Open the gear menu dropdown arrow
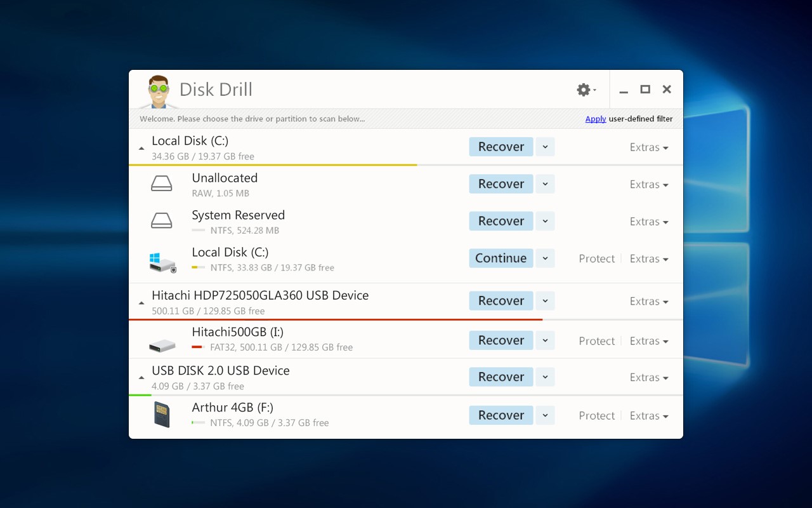812x508 pixels. point(594,90)
